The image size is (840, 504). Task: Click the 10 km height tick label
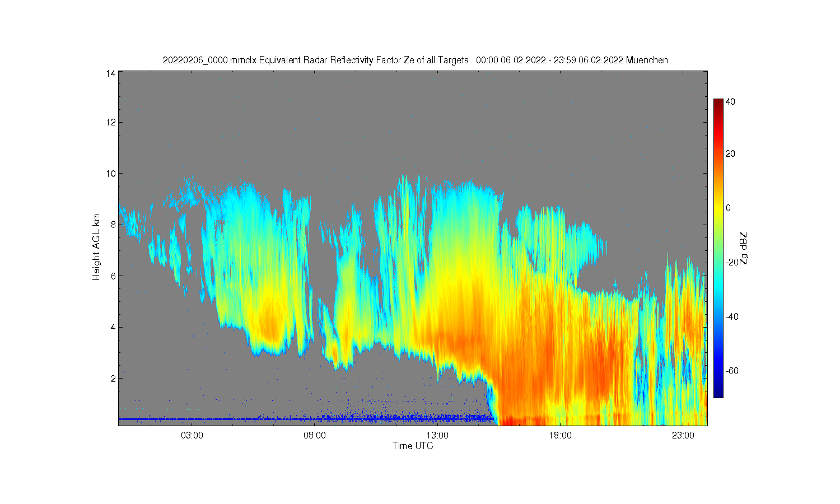(x=111, y=174)
